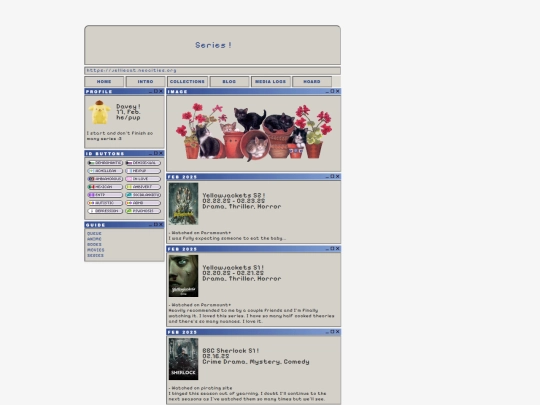This screenshot has height=405, width=540.
Task: Click the MEXICAN flag ID badge
Action: click(x=105, y=187)
